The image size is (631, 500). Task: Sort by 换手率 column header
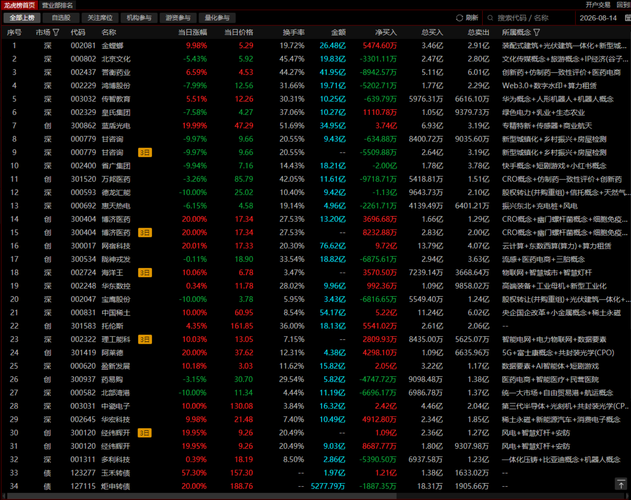tap(294, 32)
